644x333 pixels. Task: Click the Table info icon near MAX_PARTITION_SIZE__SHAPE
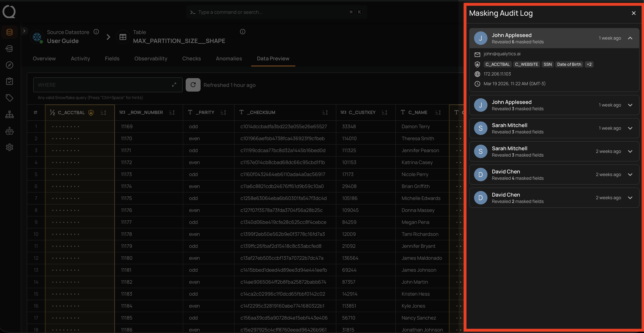tap(242, 32)
